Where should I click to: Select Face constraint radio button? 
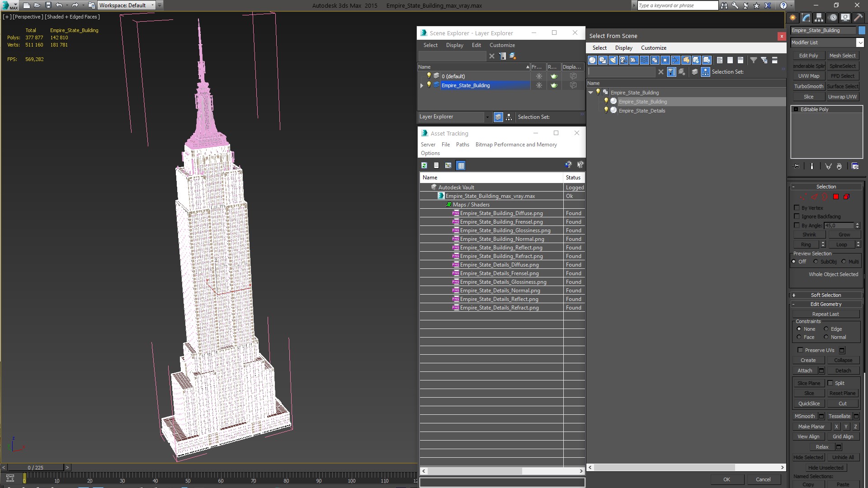[x=799, y=337]
